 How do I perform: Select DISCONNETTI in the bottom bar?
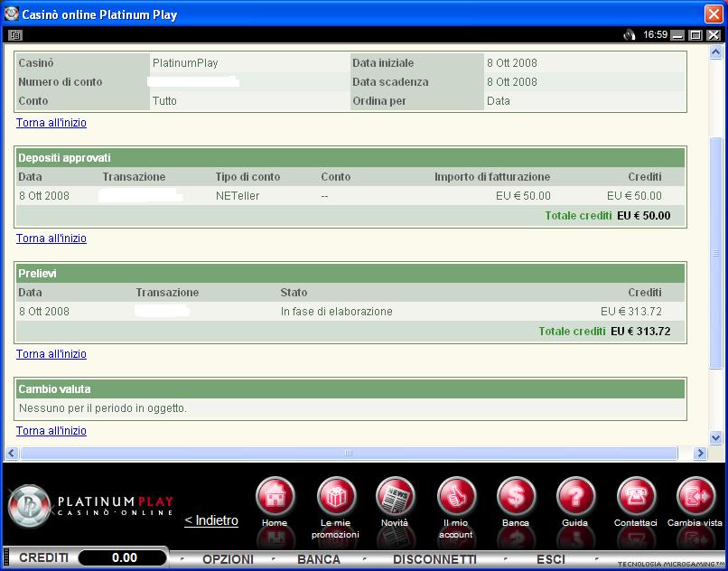click(434, 559)
